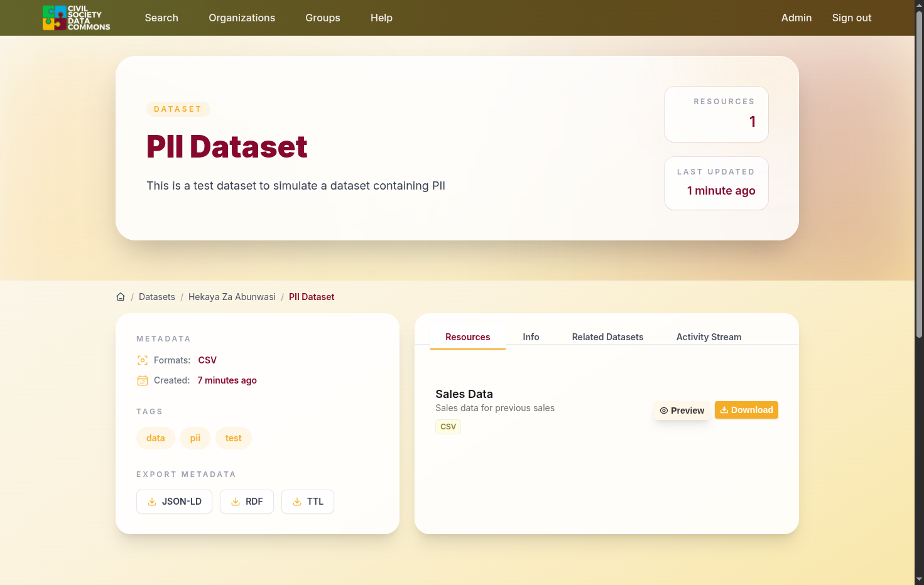The height and width of the screenshot is (585, 924).
Task: Click the Resources count card
Action: click(x=716, y=114)
